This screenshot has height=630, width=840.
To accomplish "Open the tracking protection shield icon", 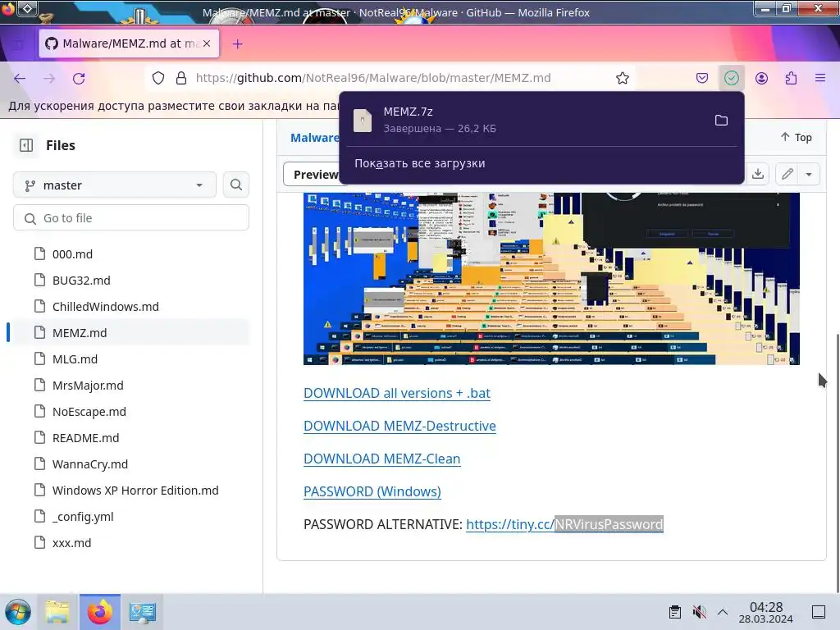I will [158, 78].
